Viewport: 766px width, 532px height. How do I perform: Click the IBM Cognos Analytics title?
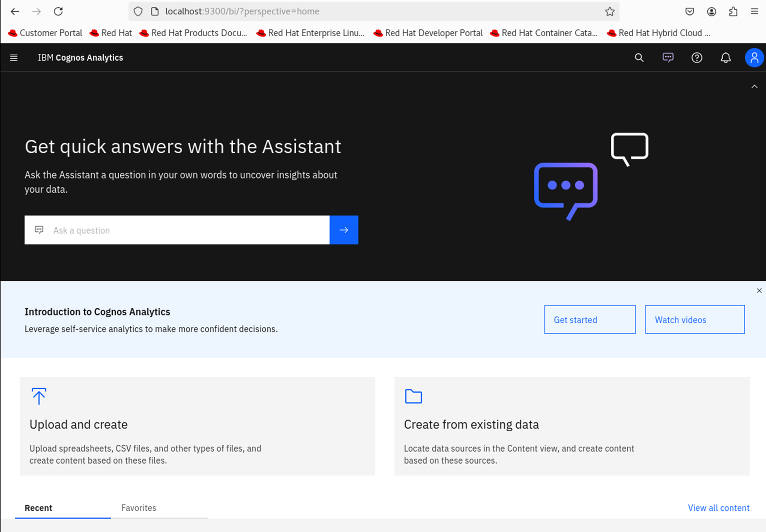[80, 58]
